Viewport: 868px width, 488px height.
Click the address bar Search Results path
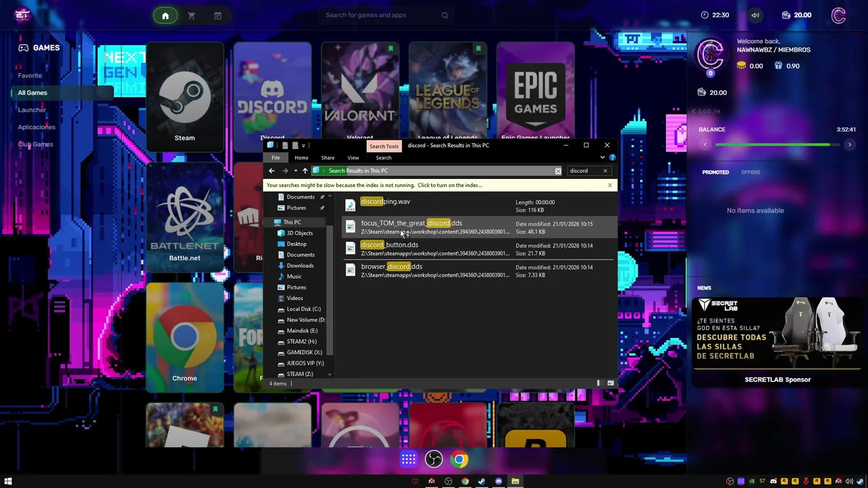tap(358, 171)
